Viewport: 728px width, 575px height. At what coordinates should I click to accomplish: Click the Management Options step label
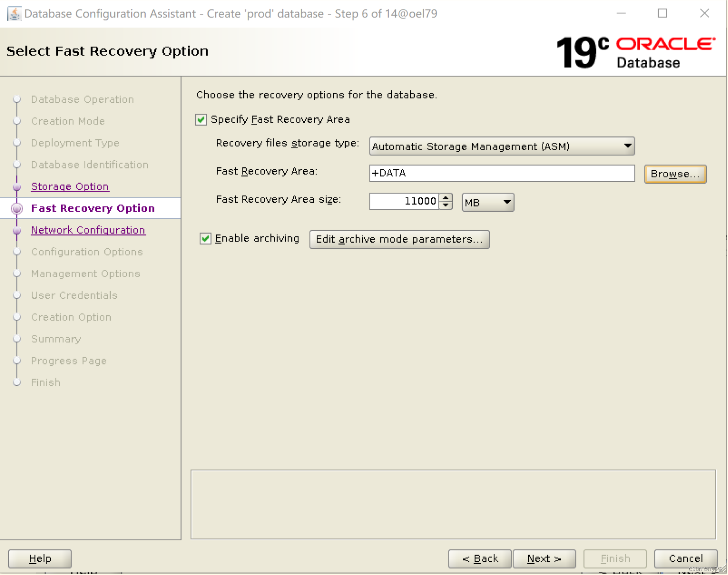85,273
